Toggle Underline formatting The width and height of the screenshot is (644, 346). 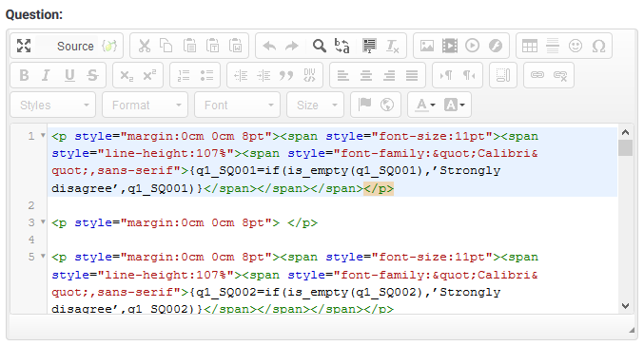pos(69,75)
